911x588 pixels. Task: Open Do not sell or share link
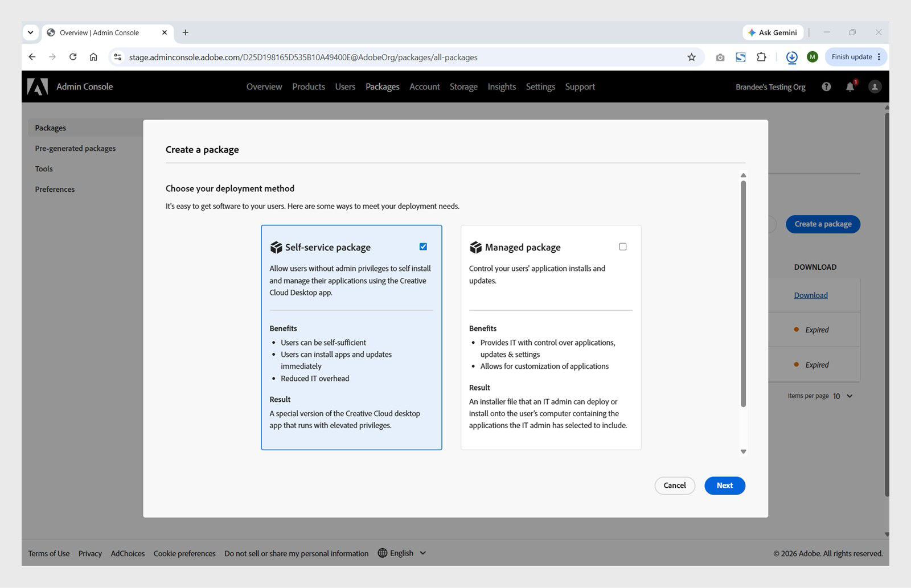[x=296, y=553]
